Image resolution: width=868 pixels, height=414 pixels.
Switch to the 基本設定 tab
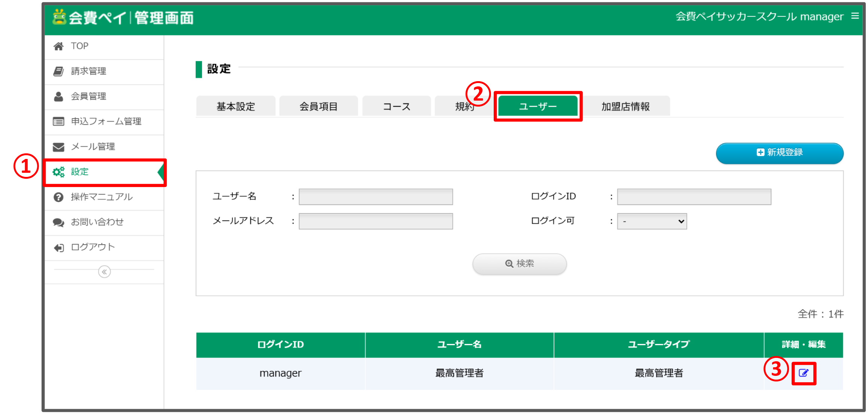click(x=235, y=107)
